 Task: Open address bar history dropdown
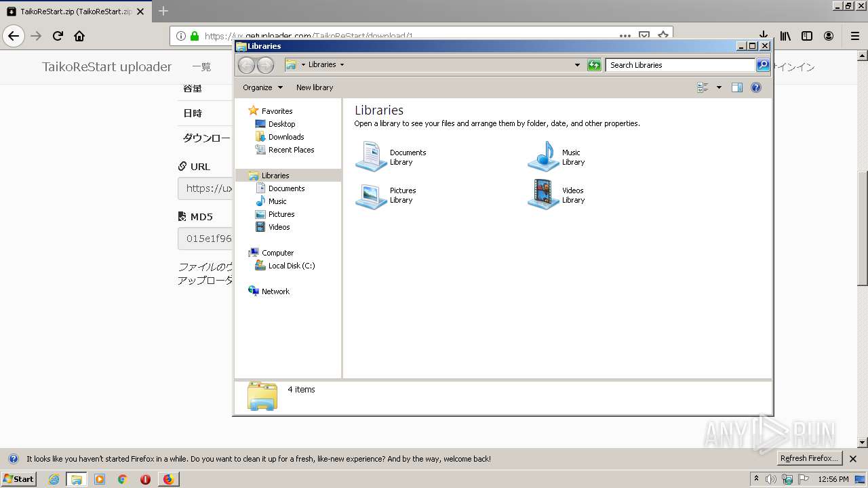click(577, 65)
